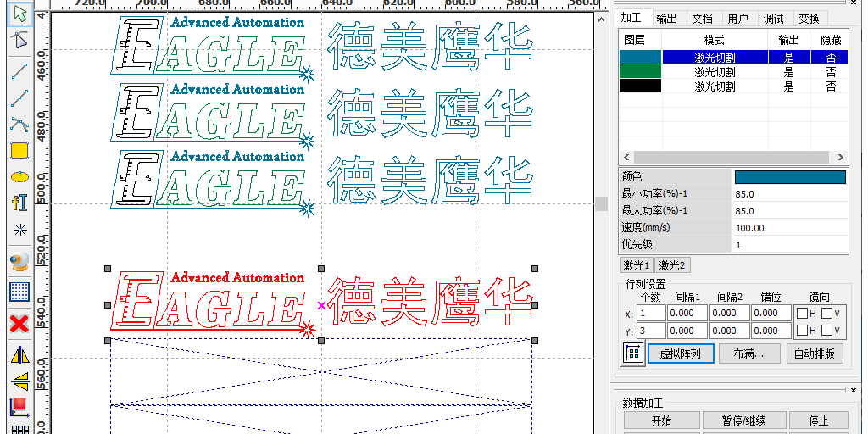868x434 pixels.
Task: Mirror selection horizontally using toolbar icon
Action: point(20,355)
